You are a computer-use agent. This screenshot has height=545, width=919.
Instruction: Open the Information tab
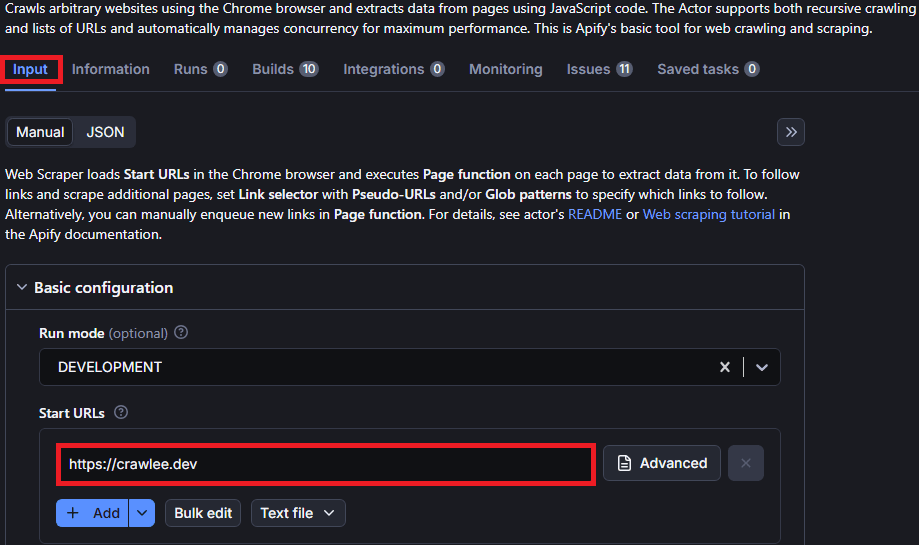point(111,69)
